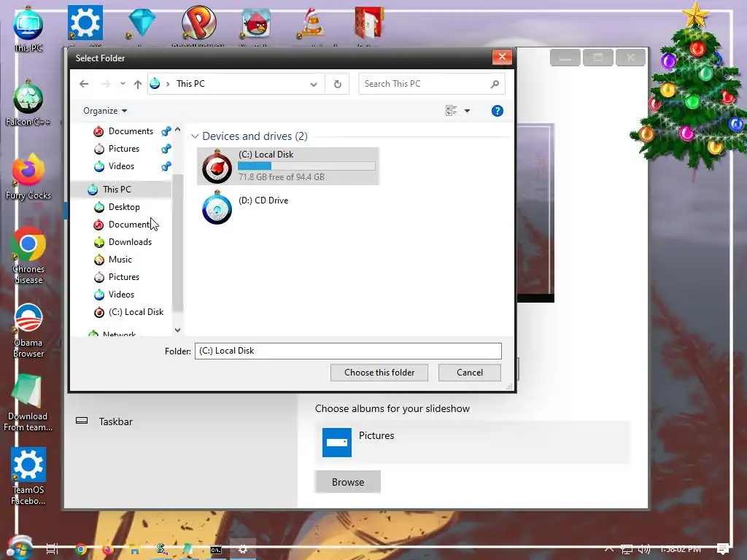
Task: Click the Settings gear taskbar icon
Action: pos(242,550)
